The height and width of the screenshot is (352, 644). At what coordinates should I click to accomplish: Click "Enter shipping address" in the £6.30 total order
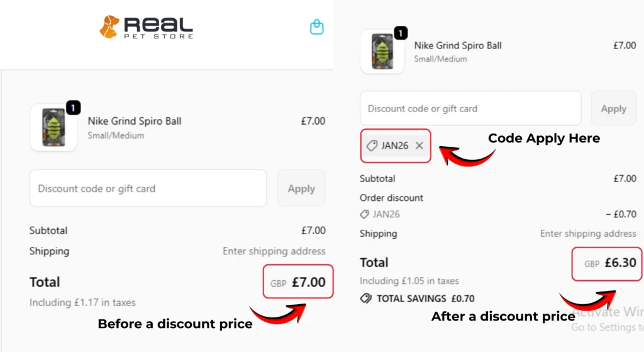pos(588,234)
